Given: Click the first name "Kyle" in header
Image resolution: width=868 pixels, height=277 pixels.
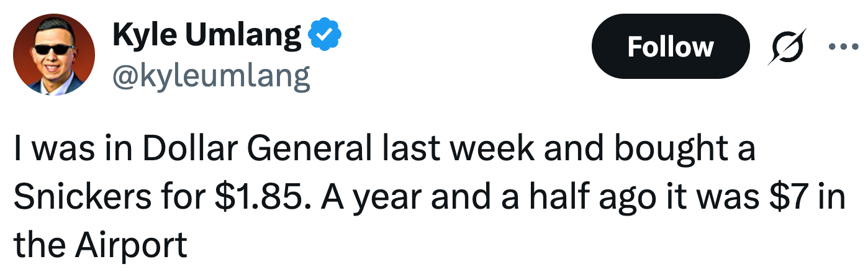Looking at the screenshot, I should 145,35.
